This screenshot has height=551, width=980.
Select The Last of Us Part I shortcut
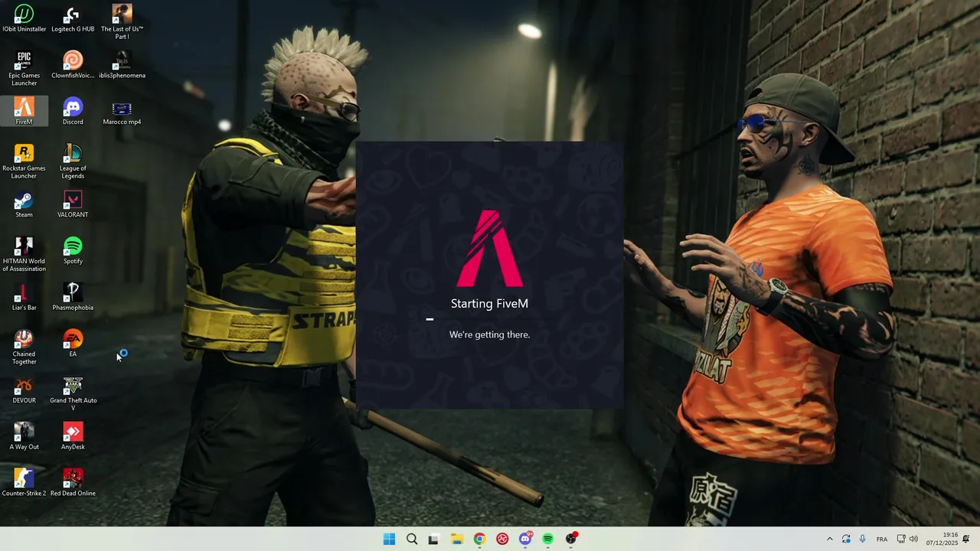[x=122, y=22]
